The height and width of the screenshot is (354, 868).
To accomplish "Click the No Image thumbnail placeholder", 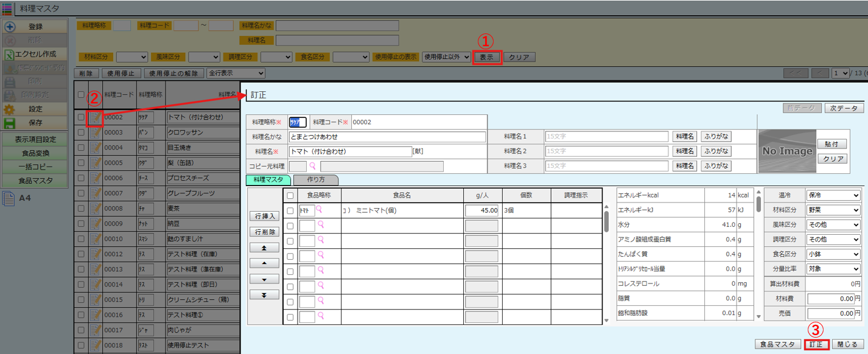I will 786,151.
